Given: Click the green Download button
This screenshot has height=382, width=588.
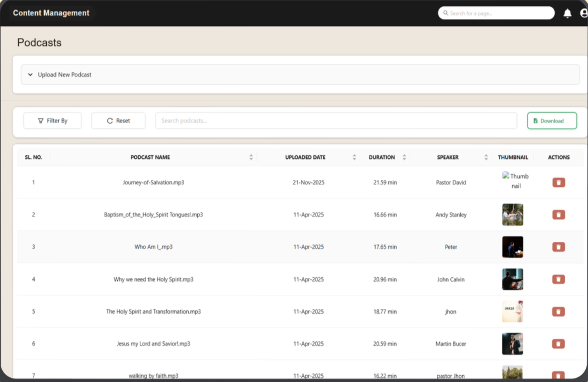Looking at the screenshot, I should click(552, 120).
